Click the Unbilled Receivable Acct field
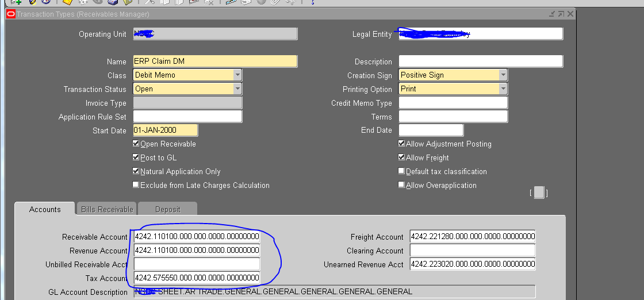 tap(197, 264)
